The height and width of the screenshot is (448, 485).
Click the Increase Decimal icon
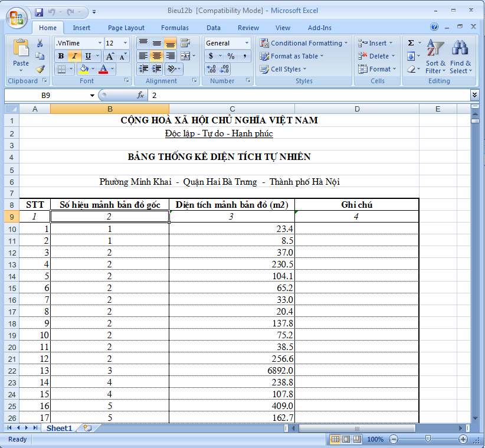click(212, 69)
